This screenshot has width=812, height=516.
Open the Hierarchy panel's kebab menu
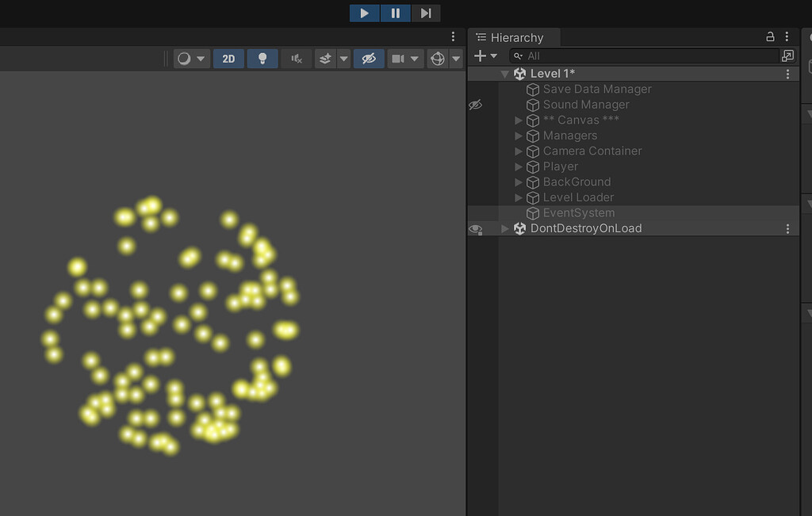click(787, 36)
